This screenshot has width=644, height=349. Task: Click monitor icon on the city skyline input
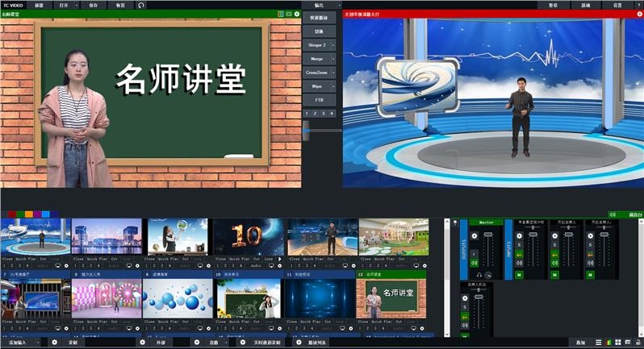coord(129,266)
